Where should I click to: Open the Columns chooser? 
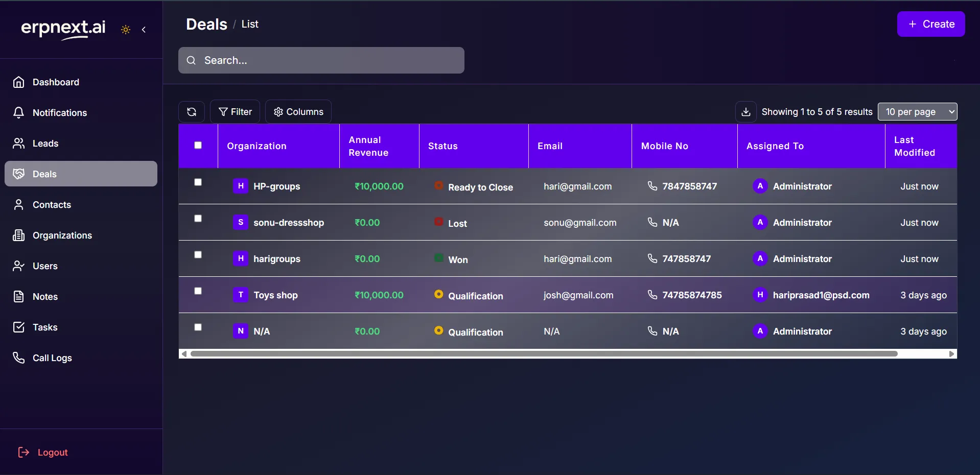pos(298,112)
